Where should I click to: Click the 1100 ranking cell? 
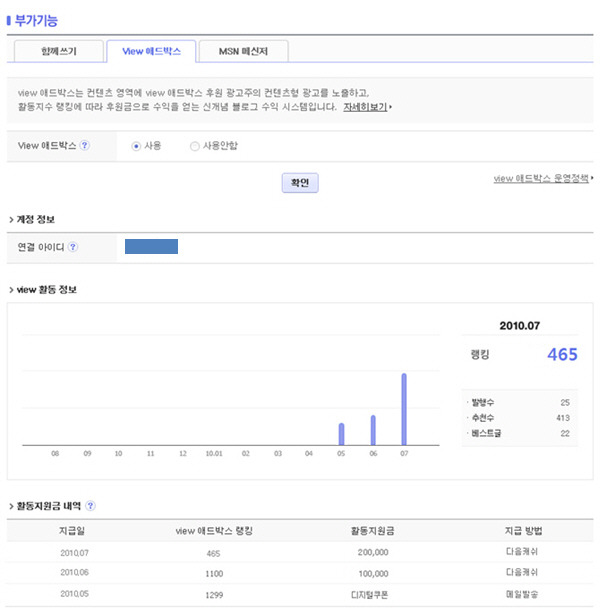[x=214, y=574]
